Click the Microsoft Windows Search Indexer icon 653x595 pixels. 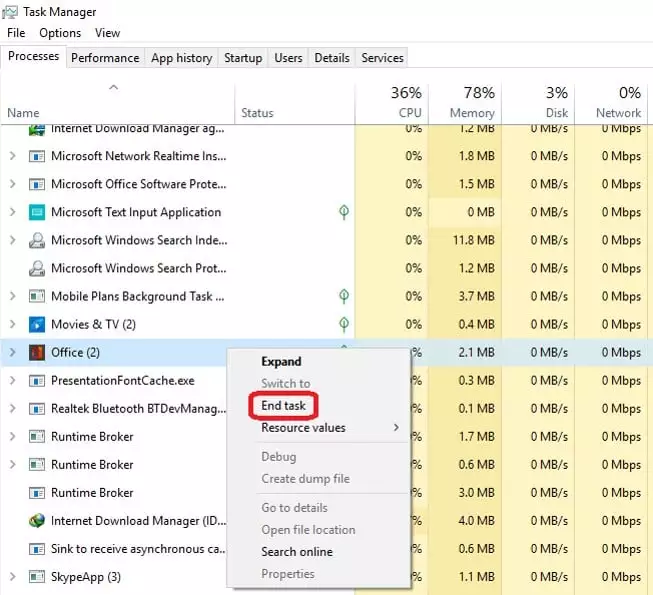[37, 240]
